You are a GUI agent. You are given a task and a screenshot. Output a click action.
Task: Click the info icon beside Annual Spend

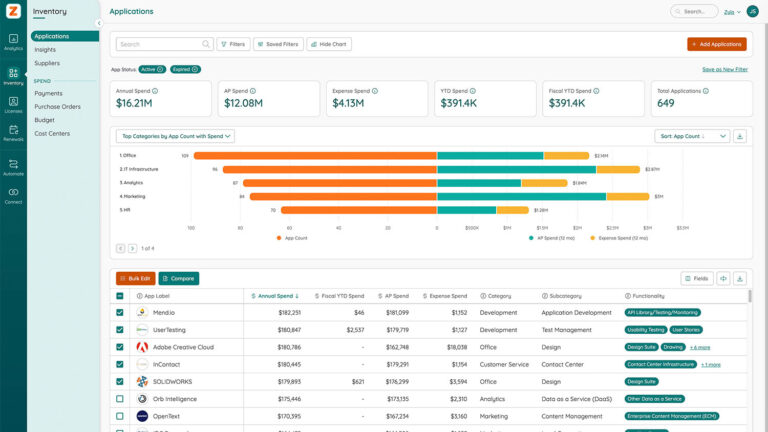point(155,91)
